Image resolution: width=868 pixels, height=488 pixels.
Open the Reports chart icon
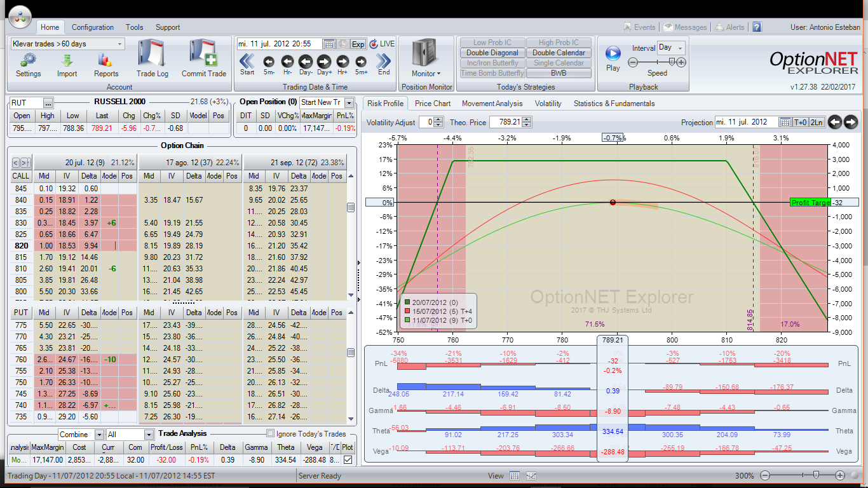click(x=105, y=61)
